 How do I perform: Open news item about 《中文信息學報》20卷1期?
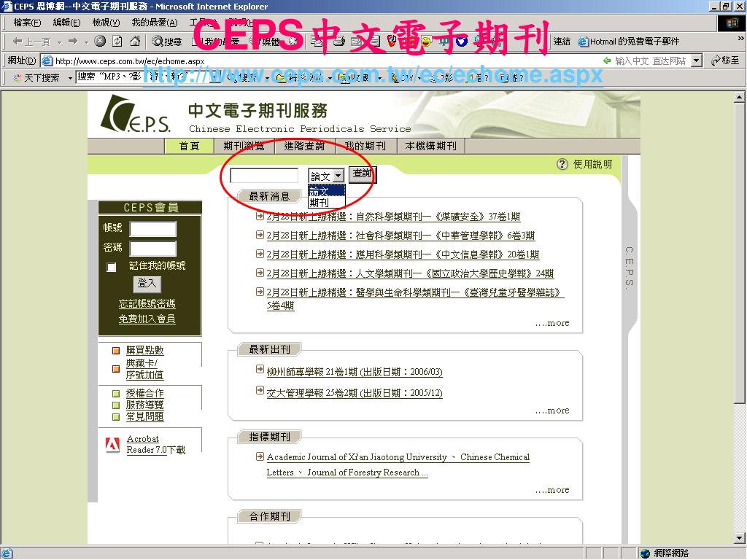tap(403, 254)
